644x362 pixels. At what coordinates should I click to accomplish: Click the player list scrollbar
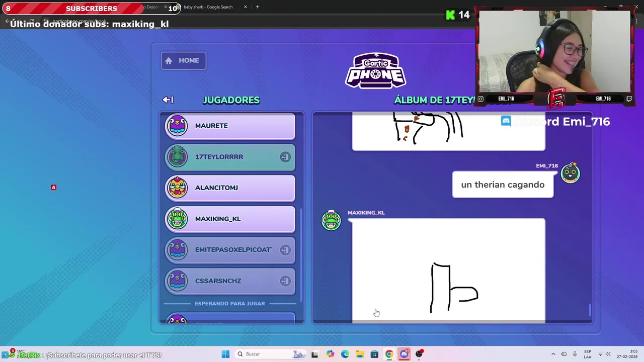[x=301, y=255]
